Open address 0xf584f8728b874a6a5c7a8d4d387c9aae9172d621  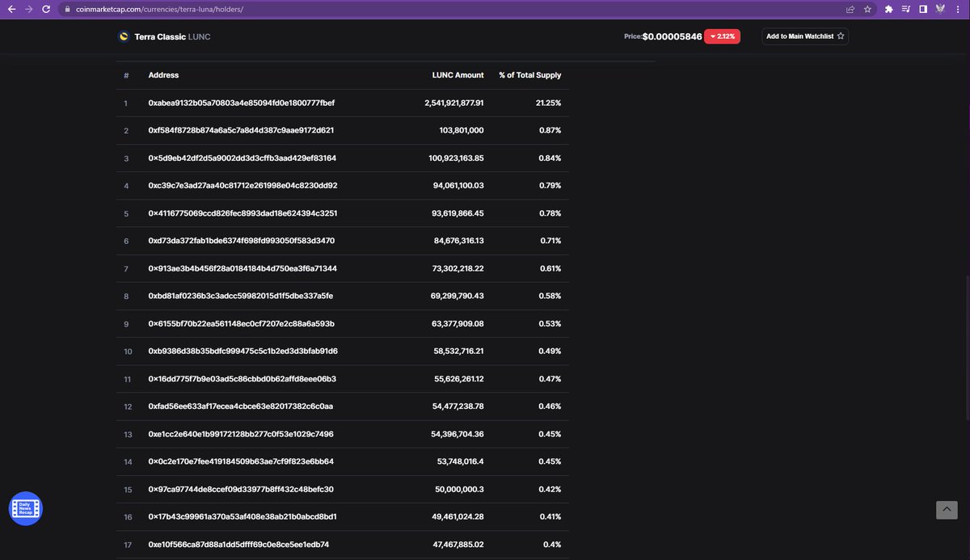pyautogui.click(x=241, y=131)
